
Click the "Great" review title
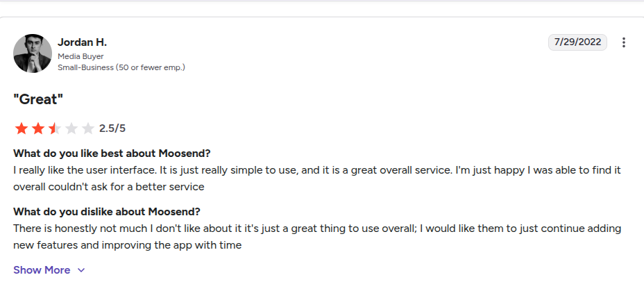[x=38, y=99]
